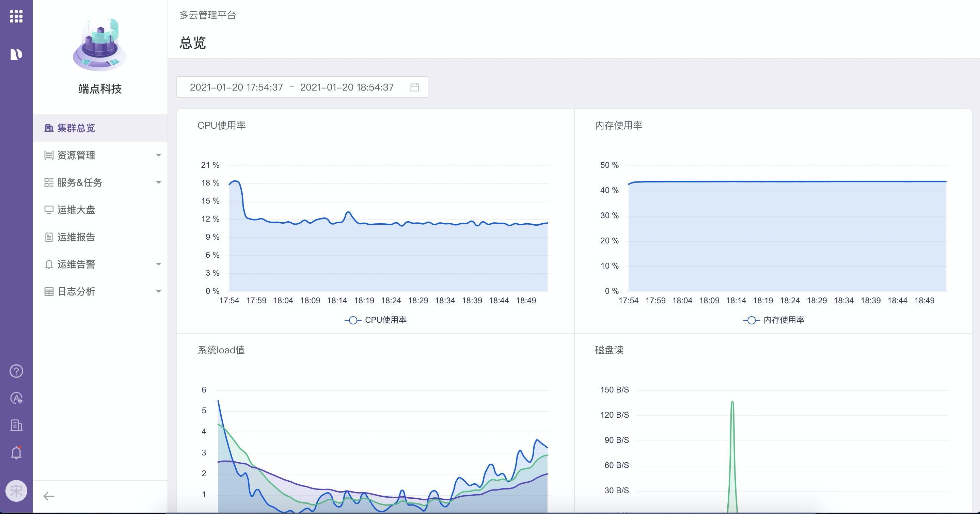Open the app grid icon in purple sidebar
The height and width of the screenshot is (514, 980).
(16, 16)
